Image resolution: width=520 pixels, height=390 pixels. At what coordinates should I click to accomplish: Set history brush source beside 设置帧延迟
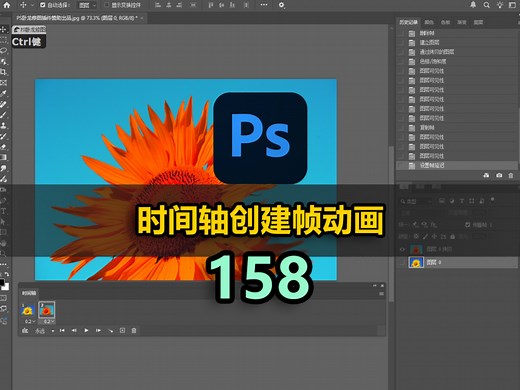401,165
